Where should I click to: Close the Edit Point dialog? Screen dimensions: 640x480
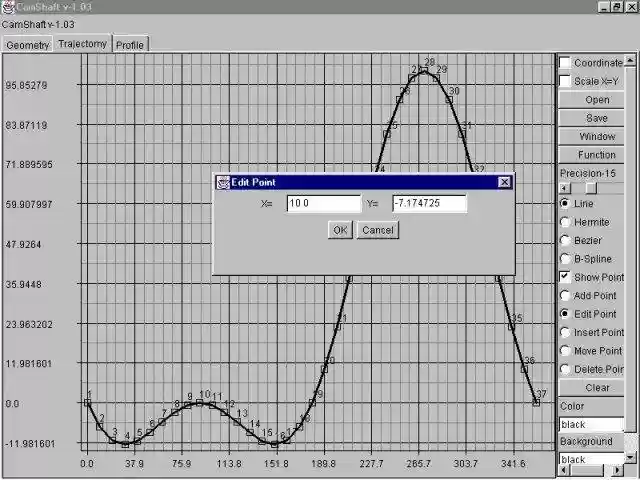tap(505, 182)
